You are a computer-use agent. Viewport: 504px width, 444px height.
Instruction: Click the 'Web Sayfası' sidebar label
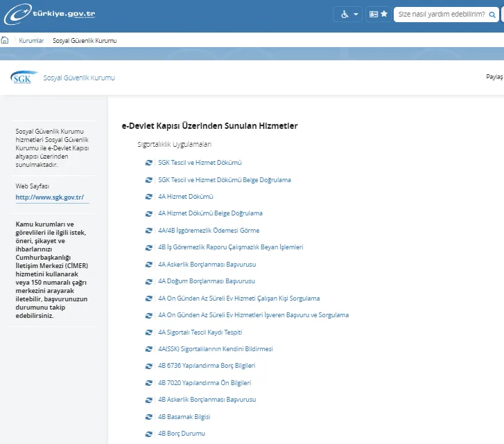pyautogui.click(x=32, y=186)
